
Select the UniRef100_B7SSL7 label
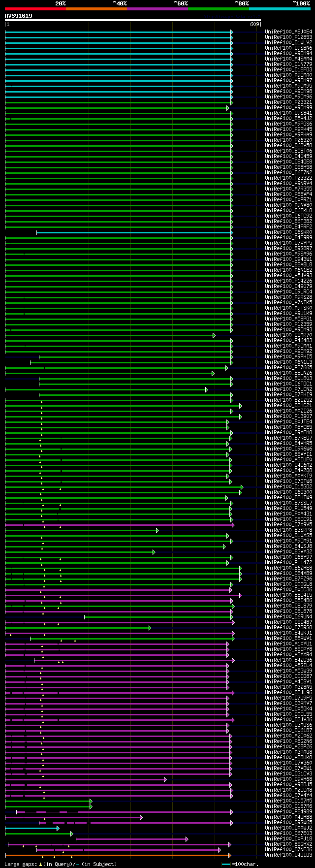pyautogui.click(x=288, y=503)
